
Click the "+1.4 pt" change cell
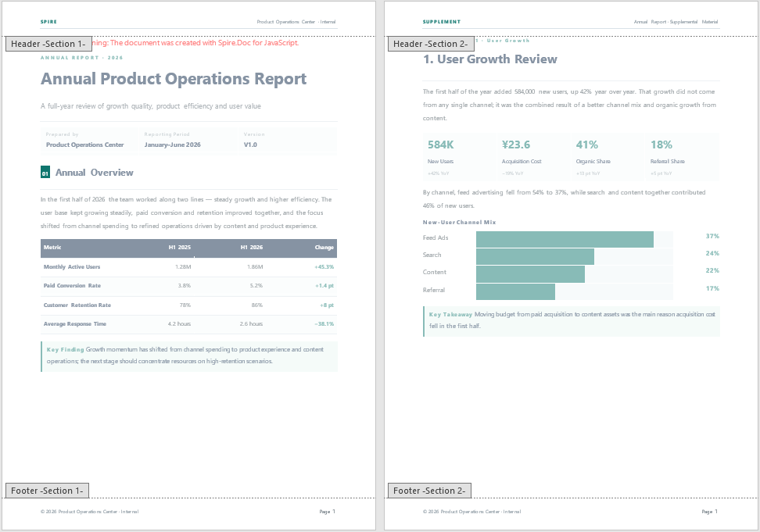pos(324,286)
